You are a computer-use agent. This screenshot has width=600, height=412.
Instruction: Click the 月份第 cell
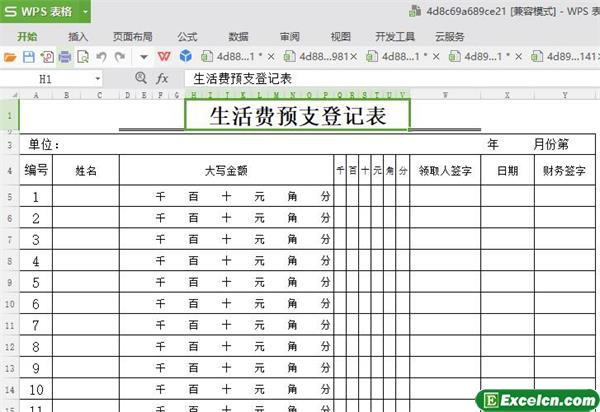[551, 145]
